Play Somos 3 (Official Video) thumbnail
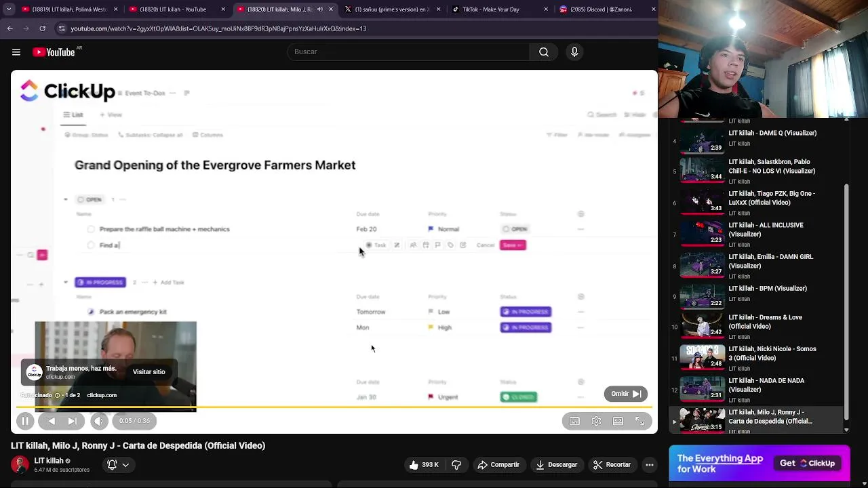Screen dimensions: 868x488 click(702, 357)
